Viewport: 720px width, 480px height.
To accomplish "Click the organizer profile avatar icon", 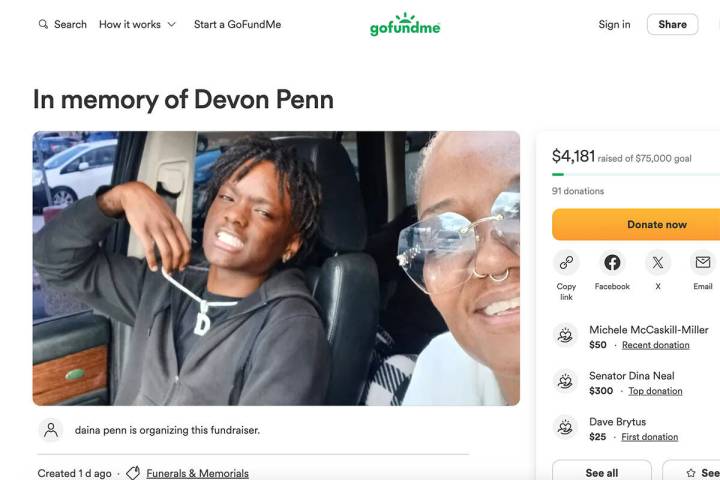I will pos(50,430).
